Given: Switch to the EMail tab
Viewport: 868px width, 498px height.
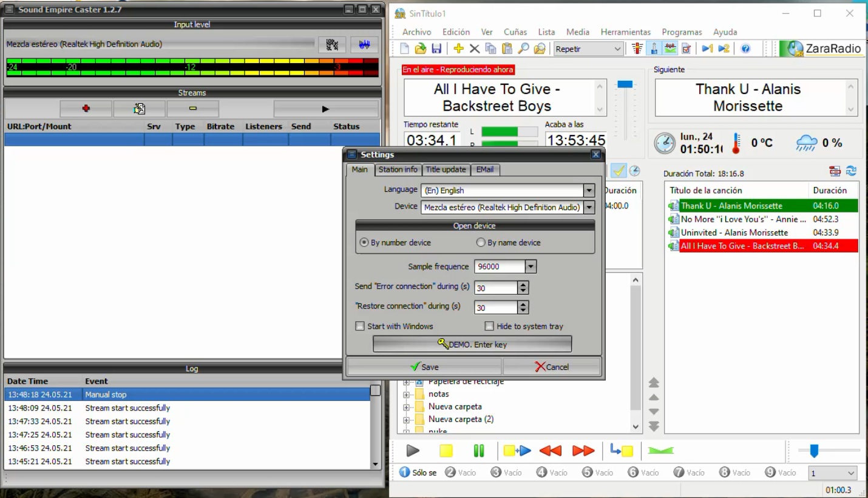Looking at the screenshot, I should pos(485,169).
